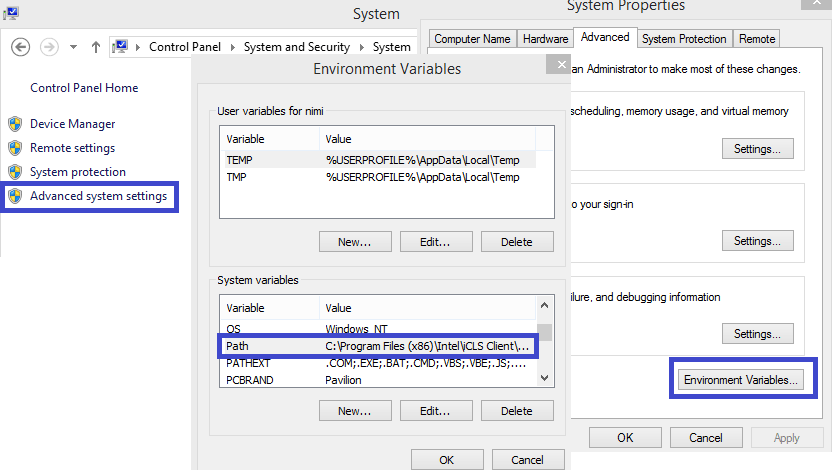Image resolution: width=840 pixels, height=470 pixels.
Task: Switch to the Computer Name tab
Action: pos(470,39)
